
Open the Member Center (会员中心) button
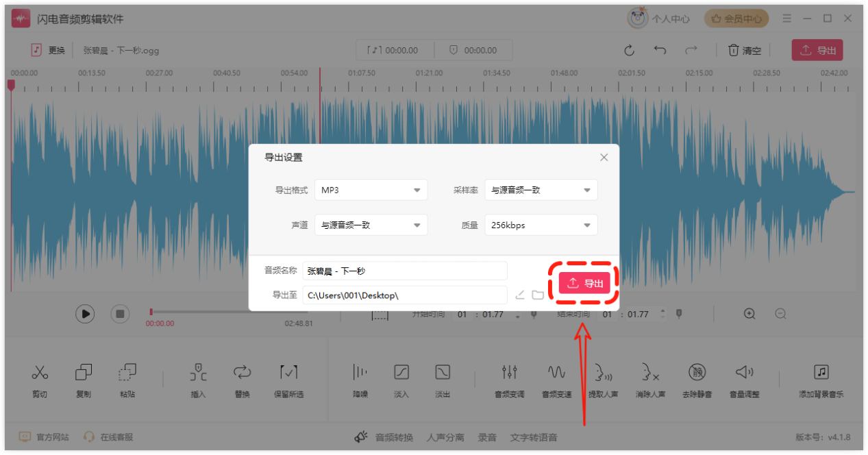736,19
